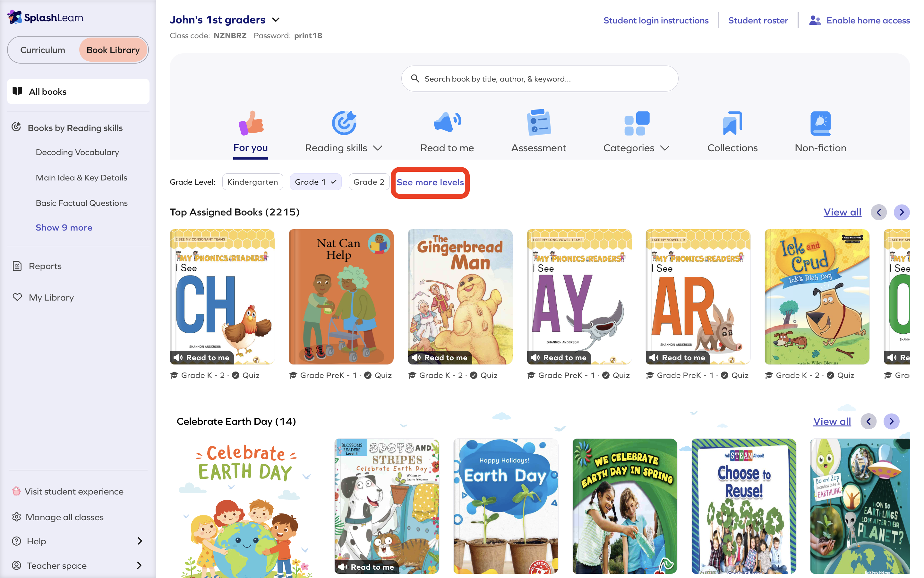Click the book search field
Image resolution: width=924 pixels, height=578 pixels.
point(540,78)
